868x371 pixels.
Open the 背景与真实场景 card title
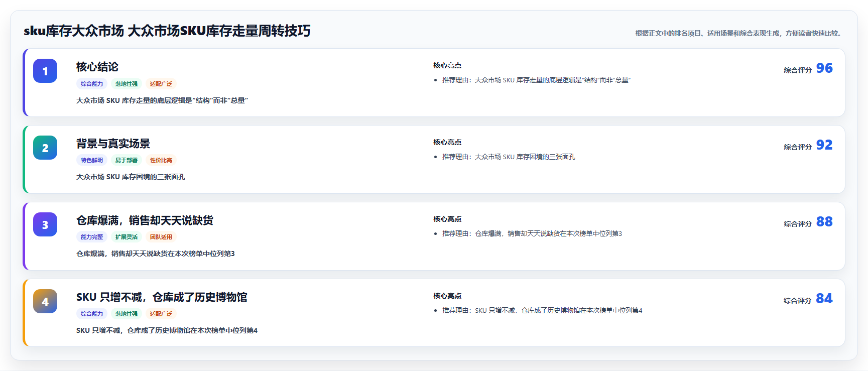[x=113, y=144]
